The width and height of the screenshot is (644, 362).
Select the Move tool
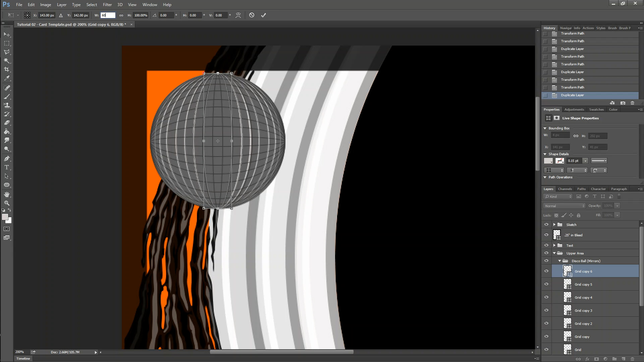pos(6,34)
